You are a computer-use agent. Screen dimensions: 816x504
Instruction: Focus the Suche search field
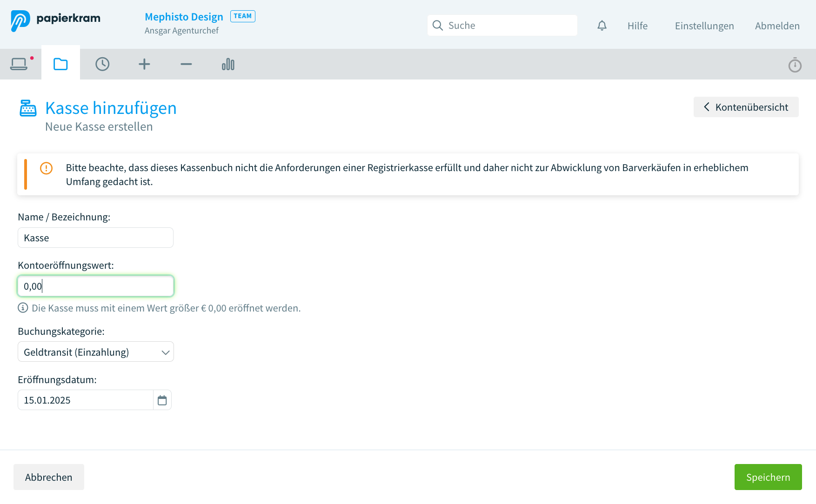click(x=502, y=26)
